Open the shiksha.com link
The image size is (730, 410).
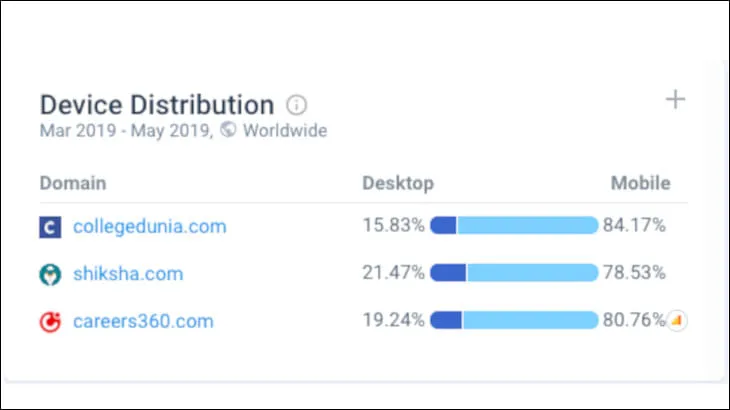coord(128,274)
